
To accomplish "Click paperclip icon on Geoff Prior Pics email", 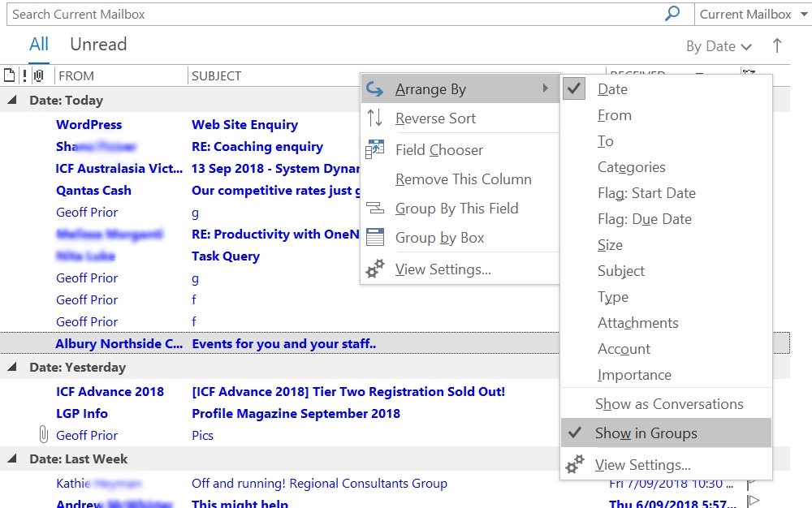I will [x=44, y=434].
